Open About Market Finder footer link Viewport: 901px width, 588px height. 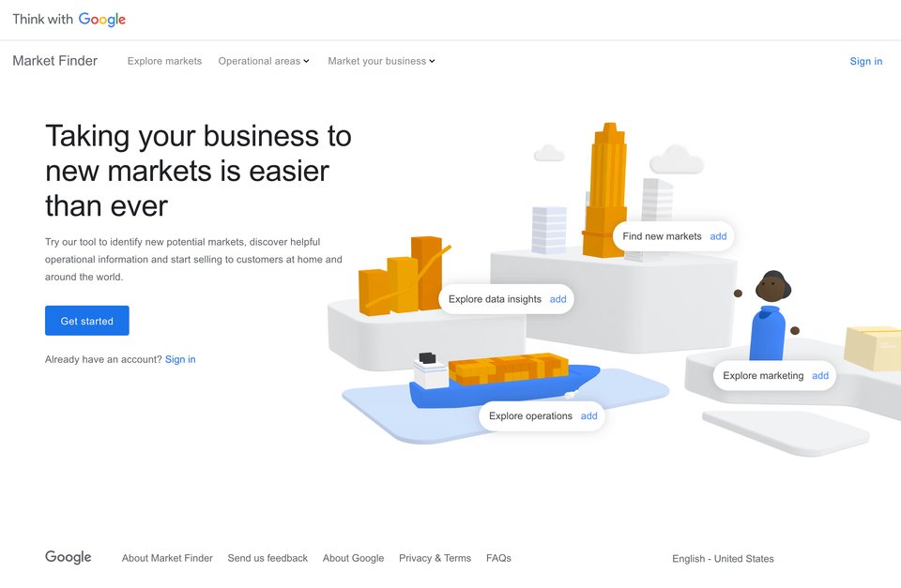coord(167,558)
